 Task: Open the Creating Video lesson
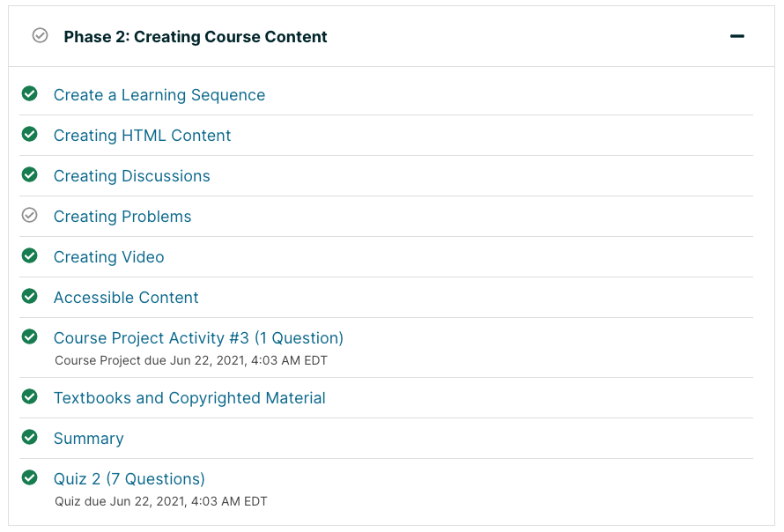click(x=108, y=256)
